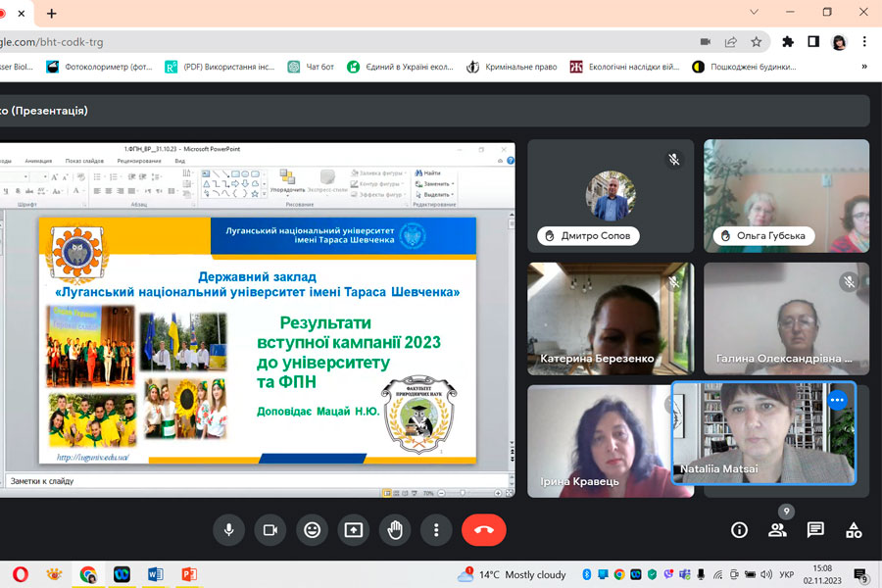Select Дмитро Сопов's video tile
882x588 pixels.
click(611, 197)
